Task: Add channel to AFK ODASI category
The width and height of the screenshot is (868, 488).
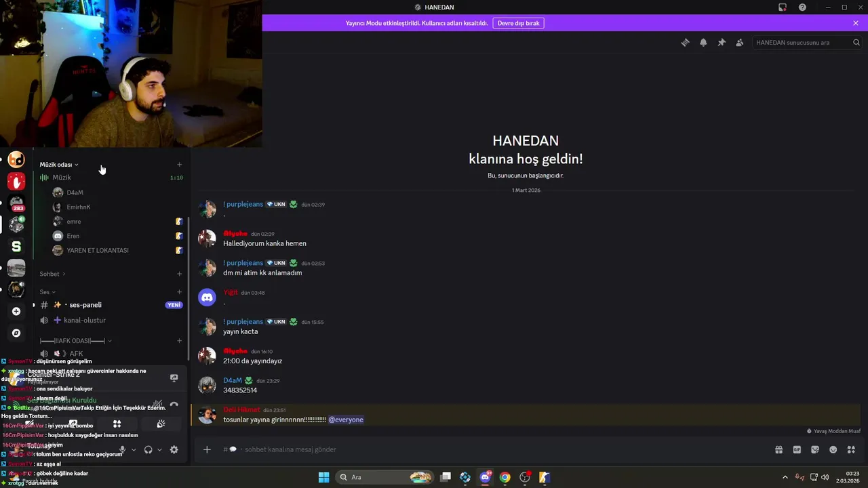Action: (x=179, y=341)
